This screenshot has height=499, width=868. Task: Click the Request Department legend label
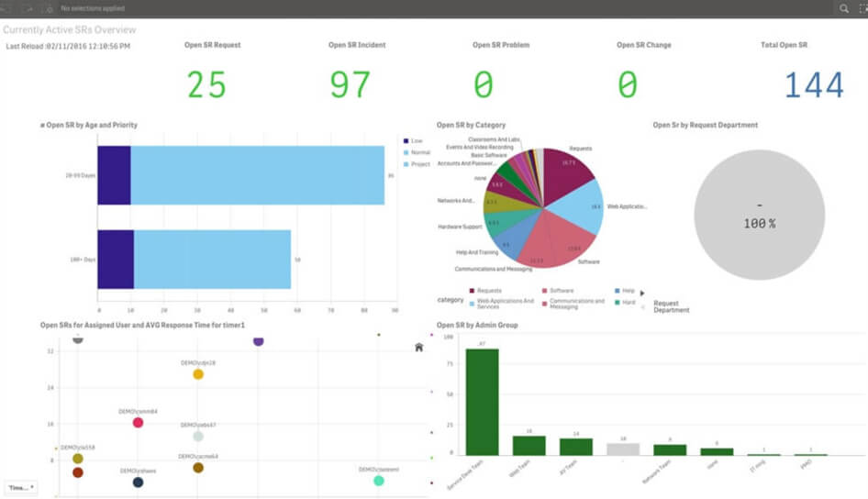coord(671,306)
